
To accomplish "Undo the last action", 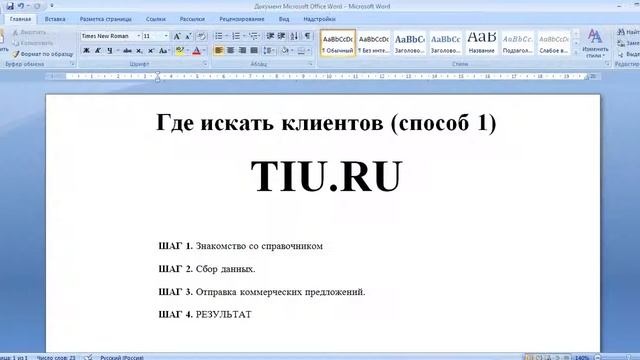I will (21, 6).
